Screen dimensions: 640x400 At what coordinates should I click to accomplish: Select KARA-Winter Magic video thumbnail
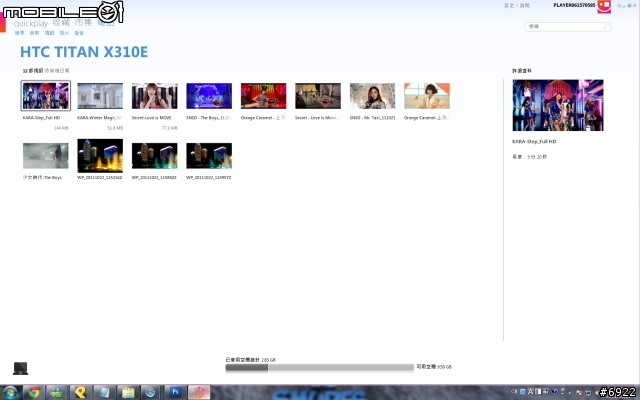[100, 96]
